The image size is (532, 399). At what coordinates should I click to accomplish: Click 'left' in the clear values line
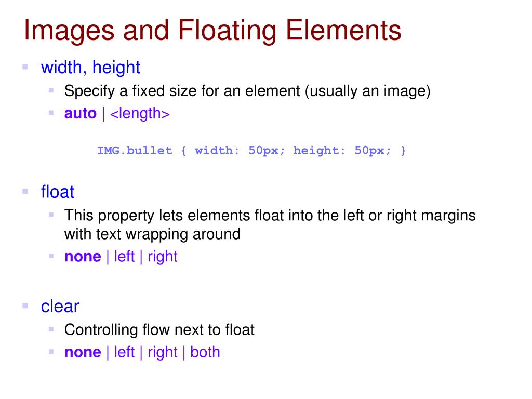[124, 352]
